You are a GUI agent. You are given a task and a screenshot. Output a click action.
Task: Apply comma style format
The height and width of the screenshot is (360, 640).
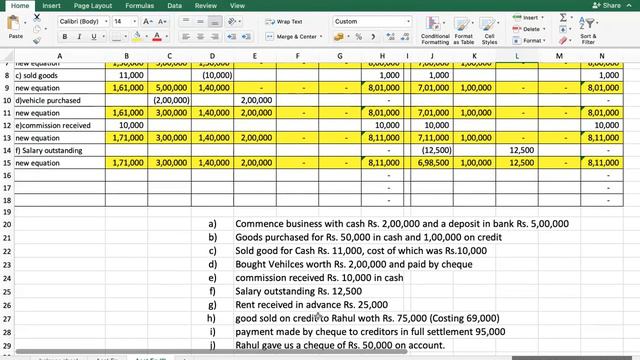tap(373, 37)
